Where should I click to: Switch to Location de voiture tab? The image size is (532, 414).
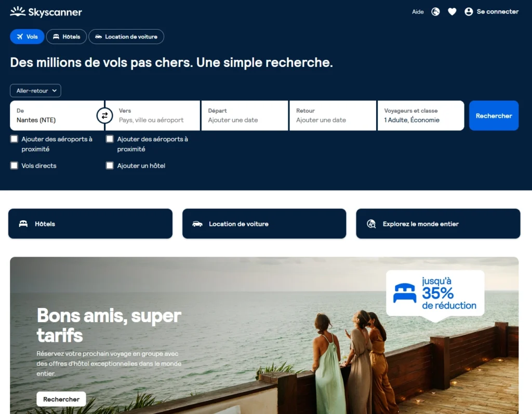tap(126, 37)
